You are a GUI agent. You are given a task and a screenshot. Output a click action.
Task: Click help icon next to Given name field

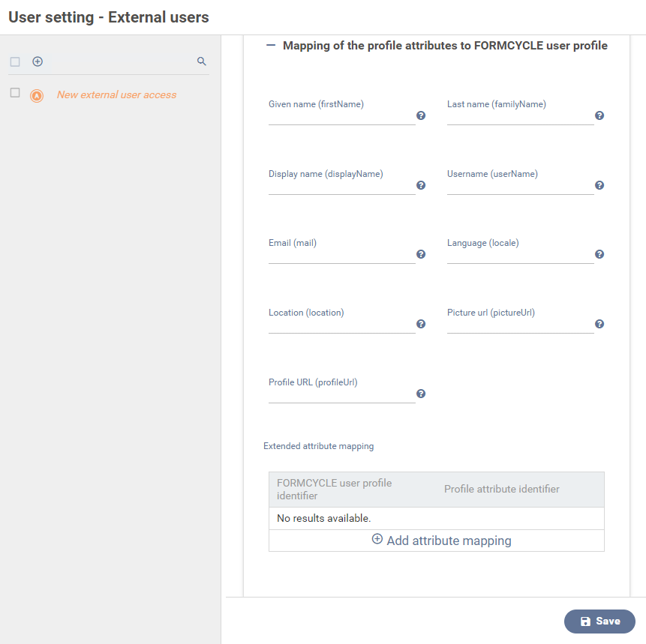point(421,115)
